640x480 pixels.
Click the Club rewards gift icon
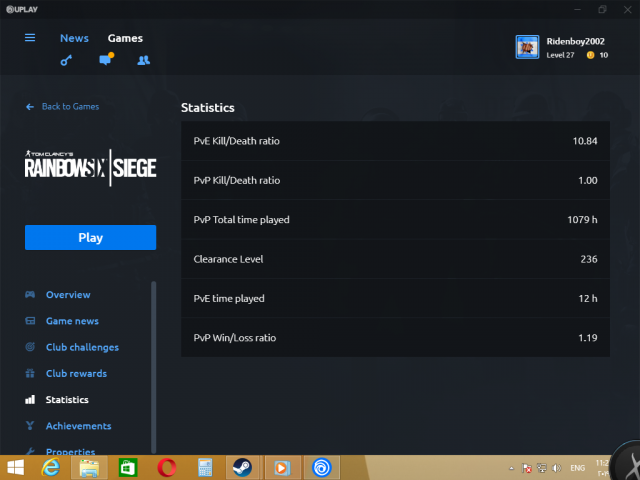point(30,373)
